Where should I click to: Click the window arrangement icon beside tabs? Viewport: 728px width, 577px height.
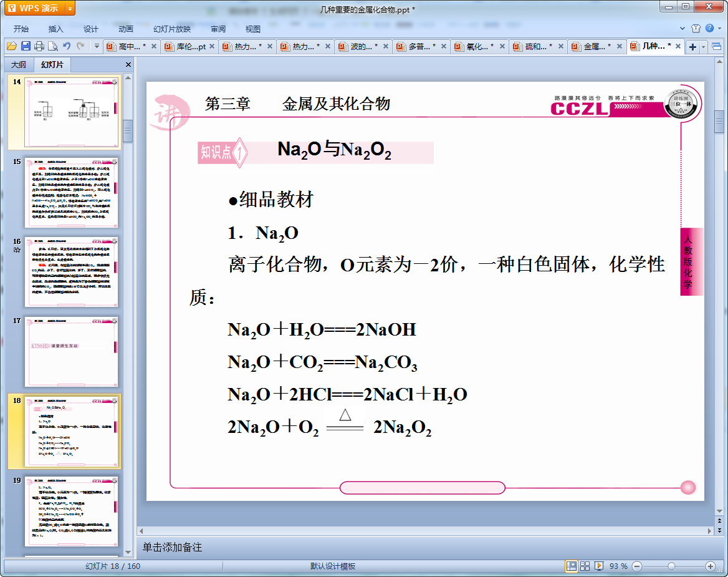click(716, 46)
